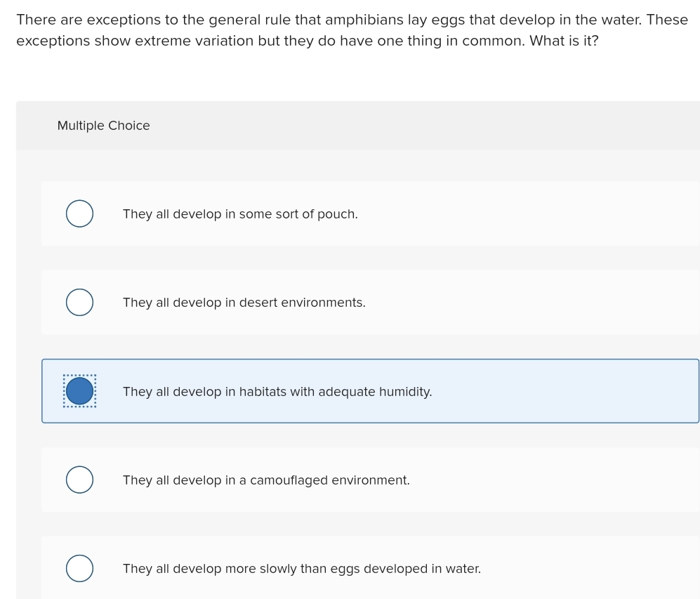The image size is (700, 599).
Task: Click the fourth answer option card
Action: coord(370,480)
